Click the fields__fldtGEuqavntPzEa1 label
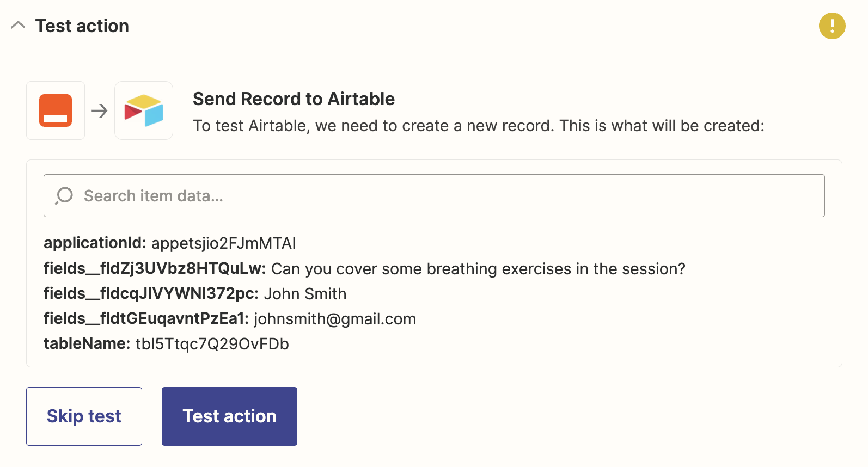Viewport: 868px width, 467px height. point(146,318)
